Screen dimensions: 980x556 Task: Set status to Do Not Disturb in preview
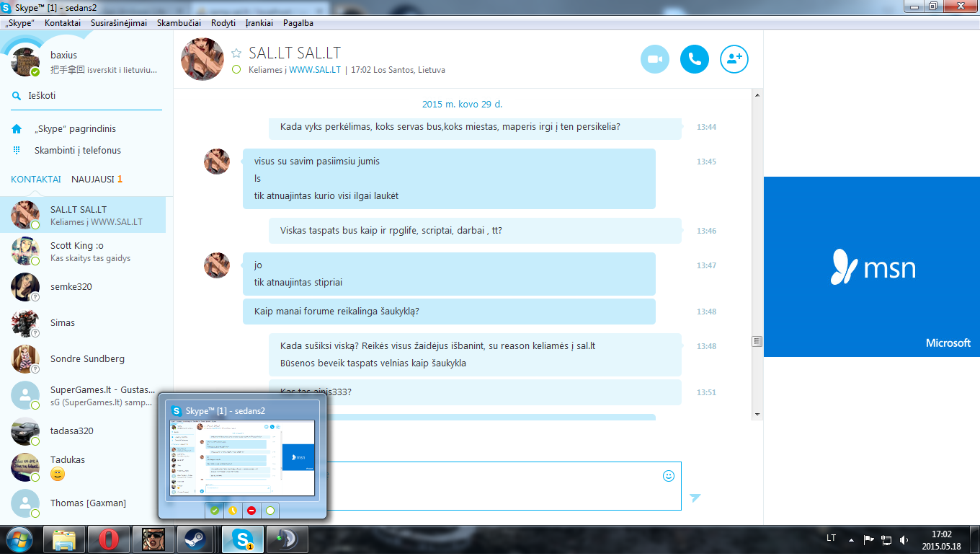251,511
